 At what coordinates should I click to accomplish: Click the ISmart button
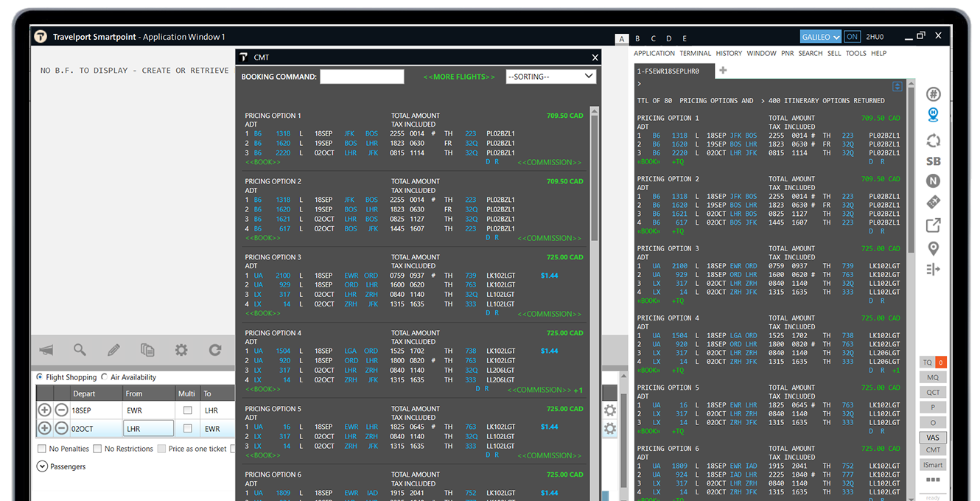[933, 464]
